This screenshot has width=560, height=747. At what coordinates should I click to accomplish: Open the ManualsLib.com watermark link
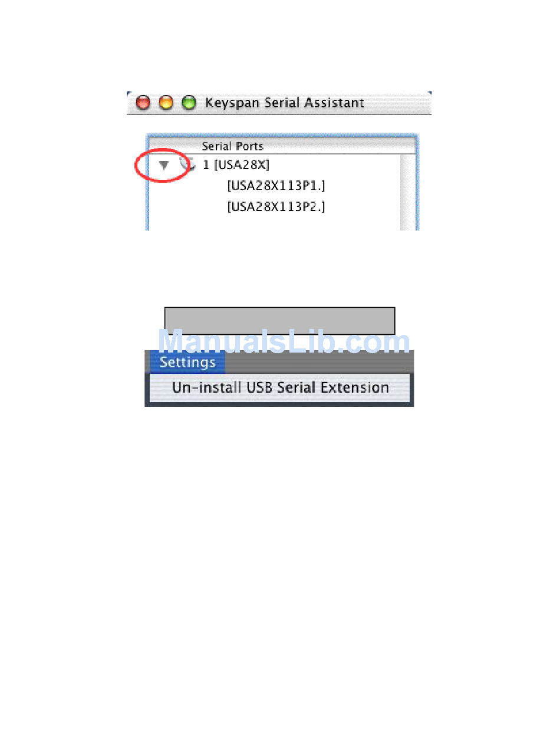(x=284, y=342)
